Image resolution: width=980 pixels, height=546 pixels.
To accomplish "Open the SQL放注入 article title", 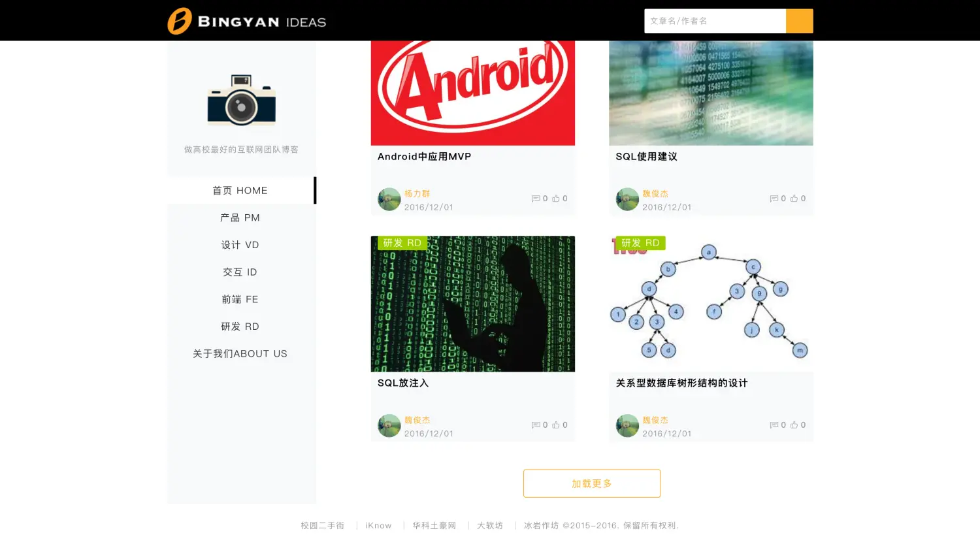I will [403, 383].
